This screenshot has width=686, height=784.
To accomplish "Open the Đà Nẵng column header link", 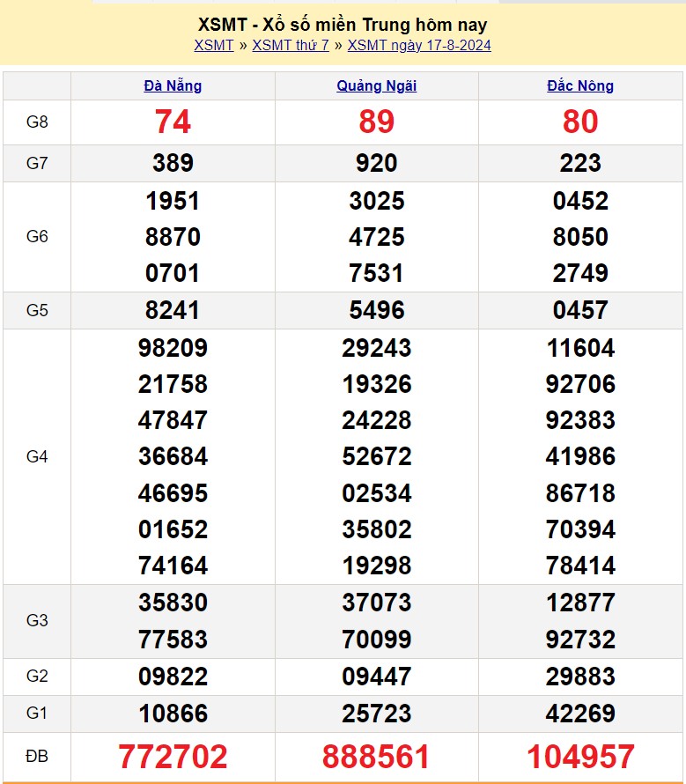I will click(x=173, y=85).
